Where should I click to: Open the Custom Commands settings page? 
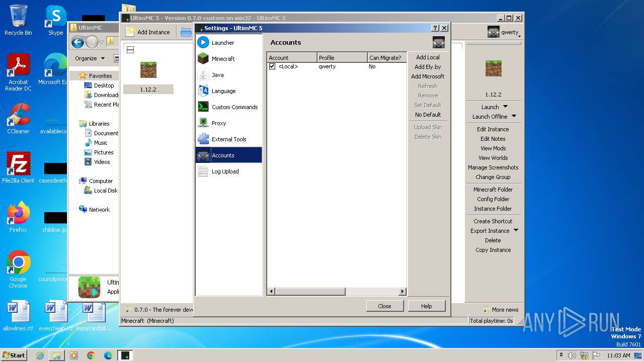(229, 107)
